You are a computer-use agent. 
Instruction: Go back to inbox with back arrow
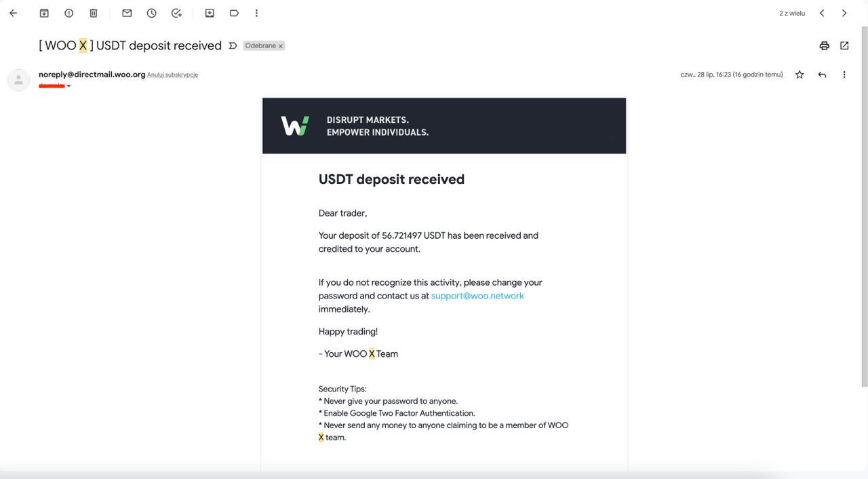click(x=13, y=13)
